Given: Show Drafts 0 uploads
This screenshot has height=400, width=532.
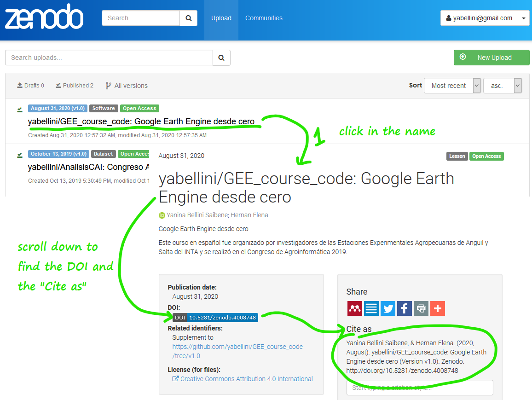Looking at the screenshot, I should [x=30, y=86].
